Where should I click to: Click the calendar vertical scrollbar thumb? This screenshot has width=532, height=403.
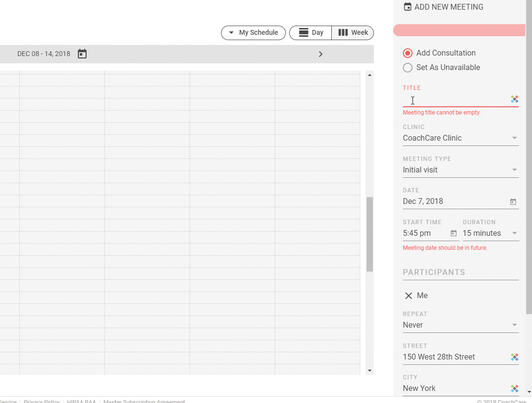[369, 234]
